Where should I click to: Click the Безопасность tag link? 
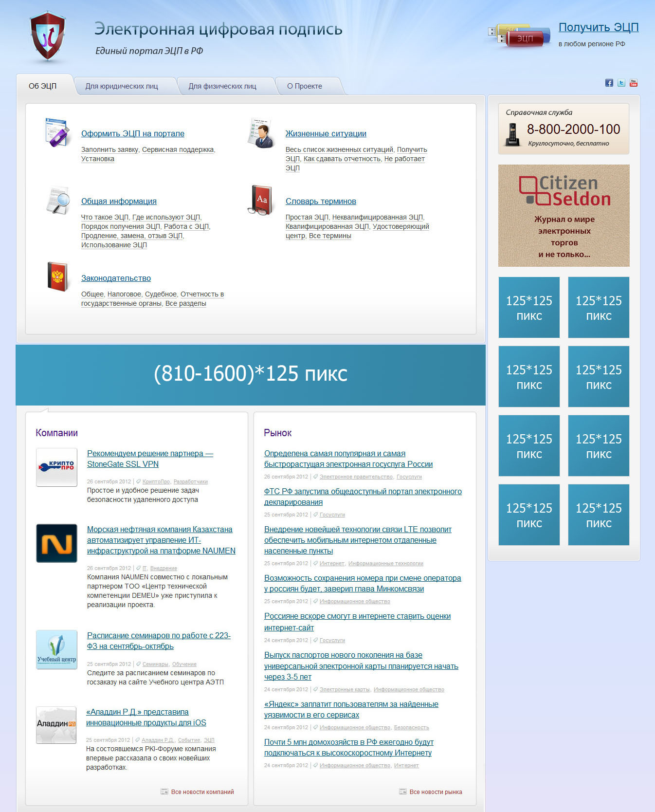(412, 727)
